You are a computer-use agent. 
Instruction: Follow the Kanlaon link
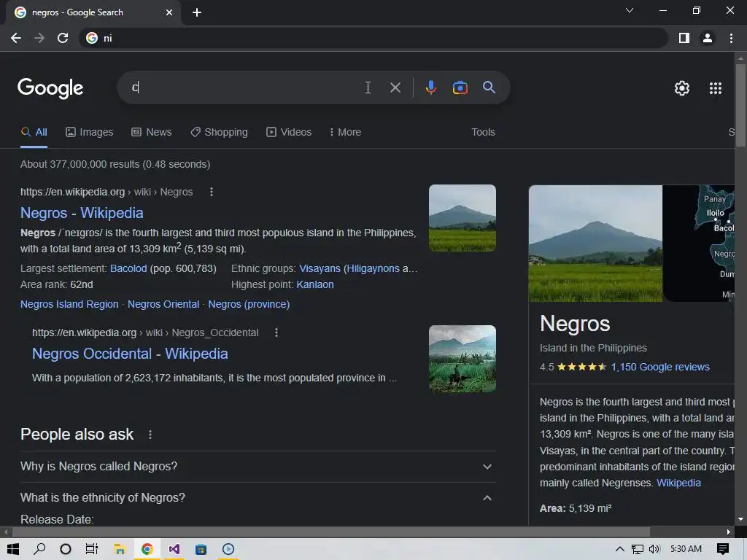pyautogui.click(x=315, y=285)
